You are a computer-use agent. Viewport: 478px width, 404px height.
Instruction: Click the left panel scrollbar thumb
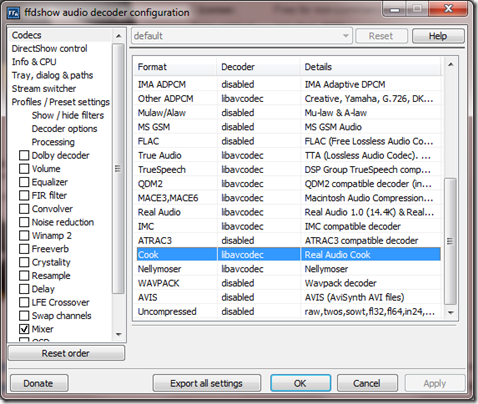(x=118, y=168)
